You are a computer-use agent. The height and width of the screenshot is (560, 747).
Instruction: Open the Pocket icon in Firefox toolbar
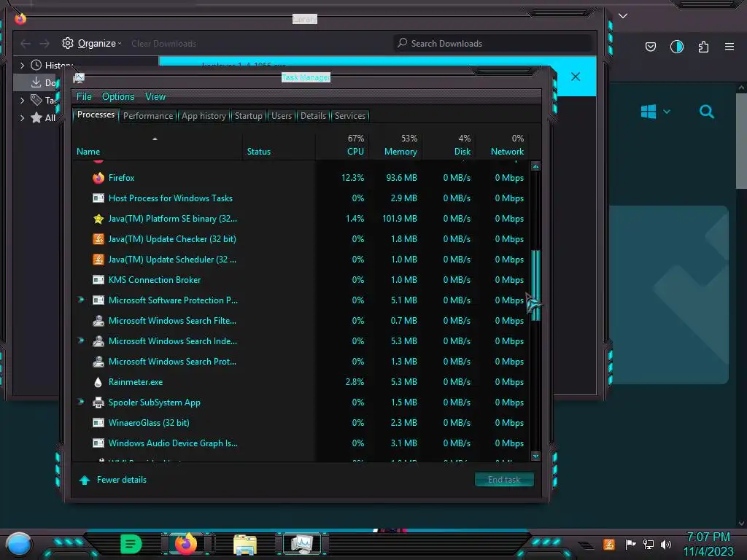click(650, 47)
